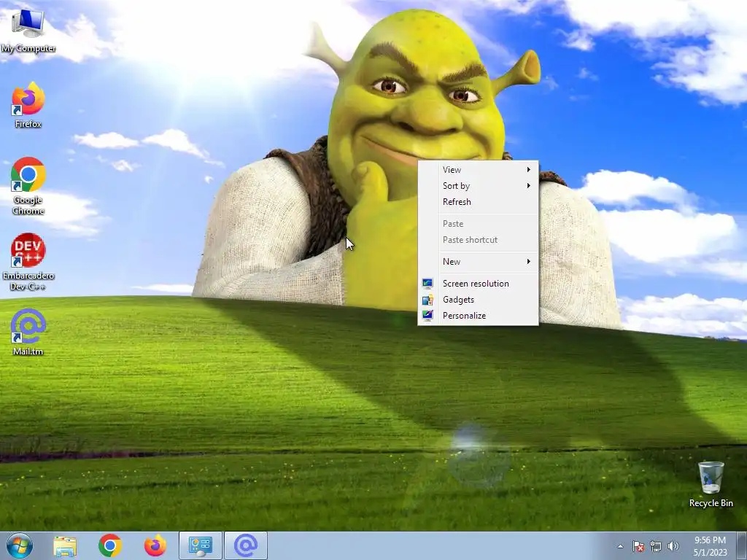The image size is (747, 560).
Task: Select the Recycle Bin desktop icon
Action: (x=711, y=484)
